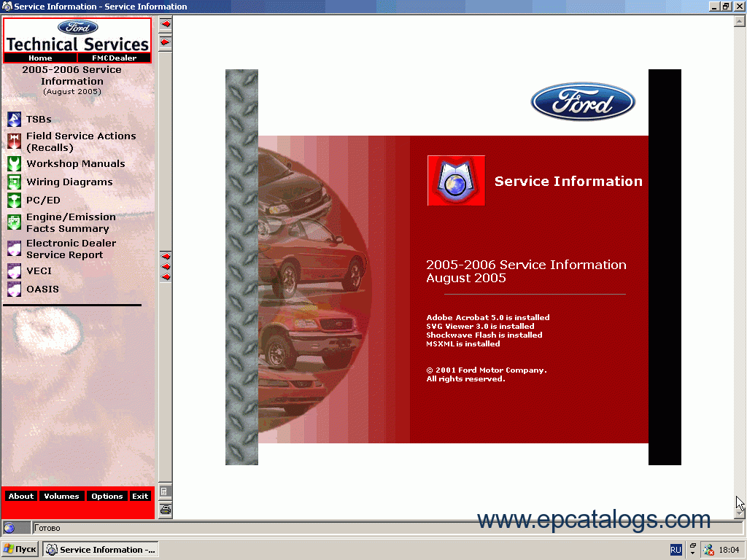
Task: Open the About menu button
Action: 21,496
